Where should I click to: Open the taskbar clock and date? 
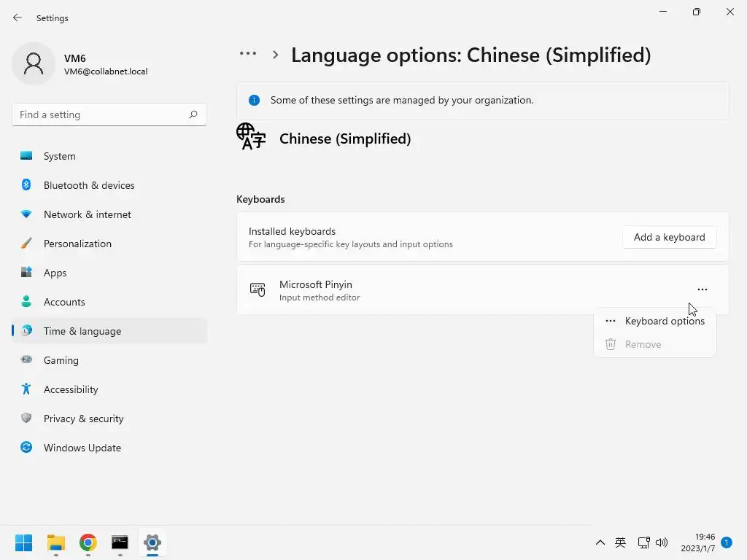click(x=698, y=542)
